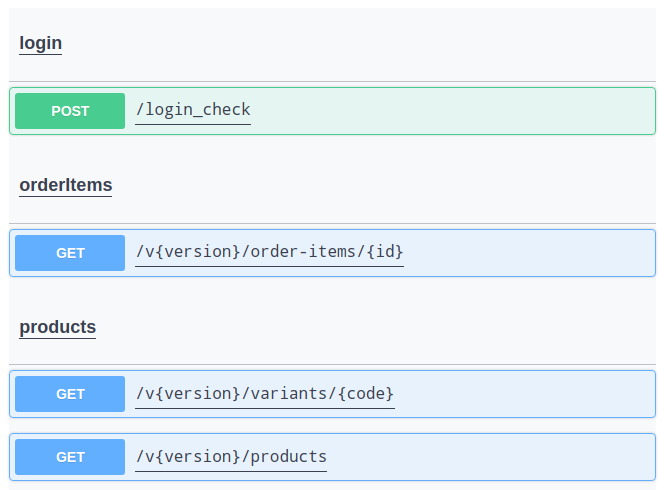666x490 pixels.
Task: Click the orderItems tag heading link
Action: (x=66, y=185)
